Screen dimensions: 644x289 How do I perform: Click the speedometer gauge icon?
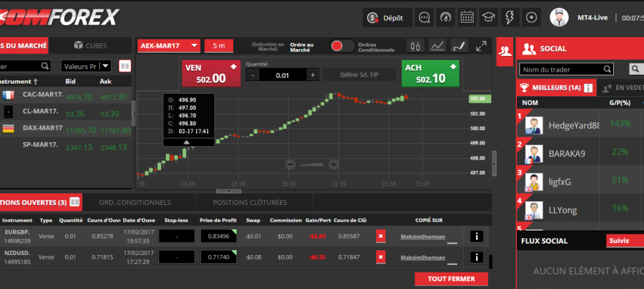coord(446,18)
